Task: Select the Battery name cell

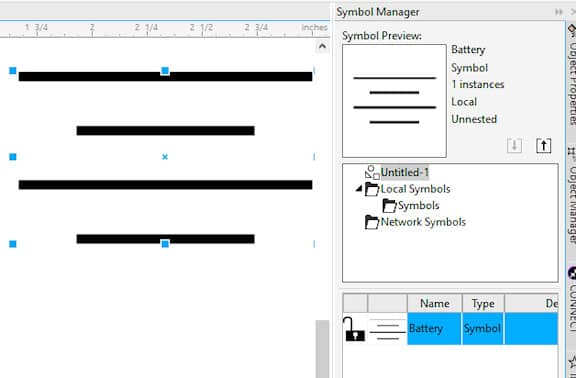Action: [x=434, y=328]
